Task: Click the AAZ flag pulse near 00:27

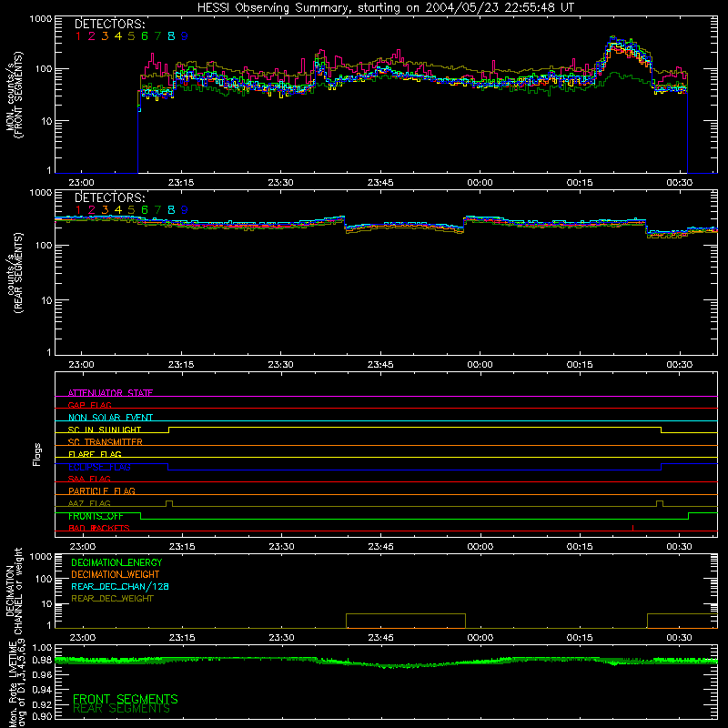Action: pyautogui.click(x=660, y=504)
